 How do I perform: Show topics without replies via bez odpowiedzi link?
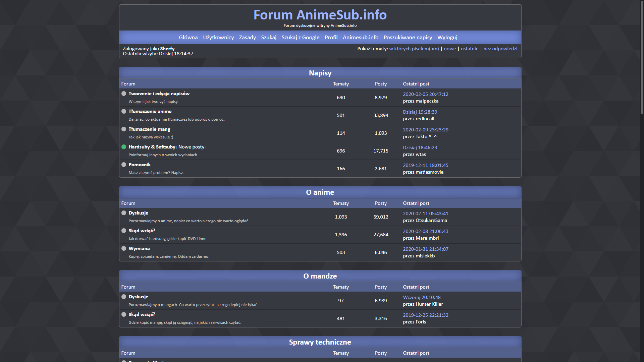click(x=500, y=48)
